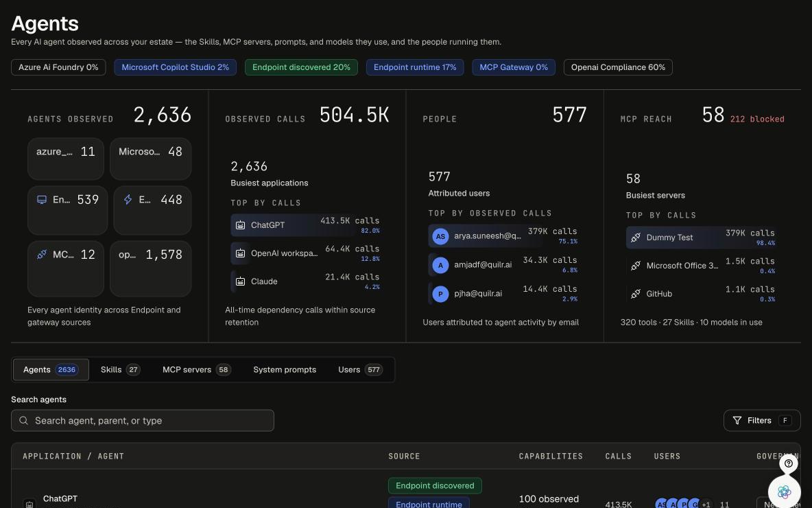The width and height of the screenshot is (812, 508).
Task: Click the CAPABILITIES column header
Action: pyautogui.click(x=551, y=456)
